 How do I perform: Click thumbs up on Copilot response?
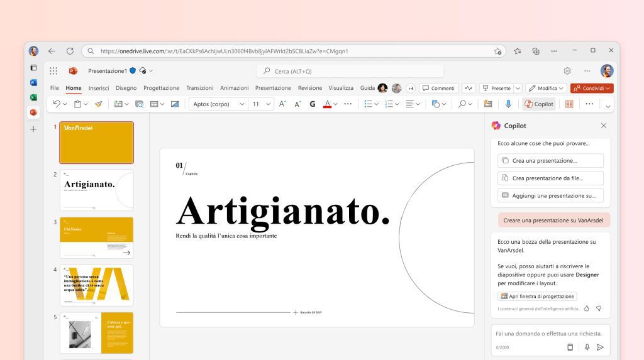(x=587, y=308)
